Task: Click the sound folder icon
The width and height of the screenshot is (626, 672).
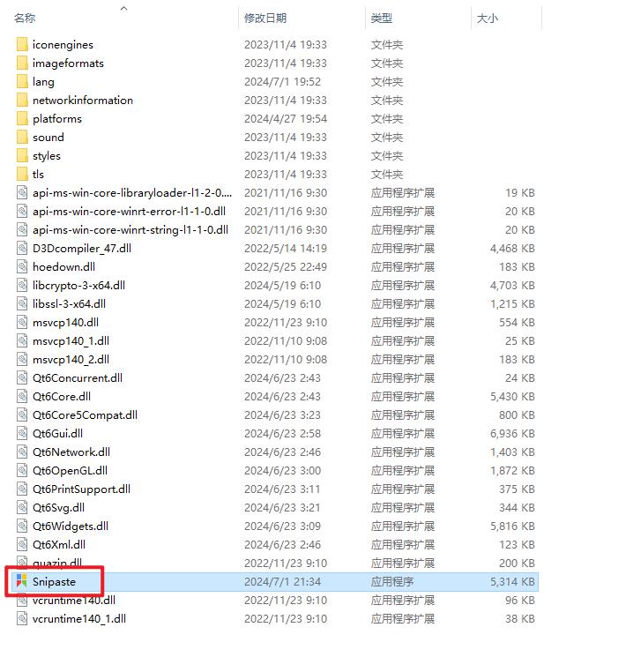Action: [22, 138]
